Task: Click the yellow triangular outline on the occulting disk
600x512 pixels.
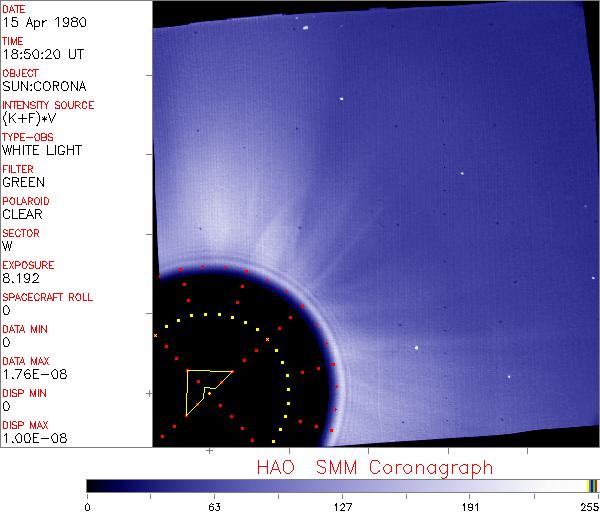Action: tap(209, 393)
